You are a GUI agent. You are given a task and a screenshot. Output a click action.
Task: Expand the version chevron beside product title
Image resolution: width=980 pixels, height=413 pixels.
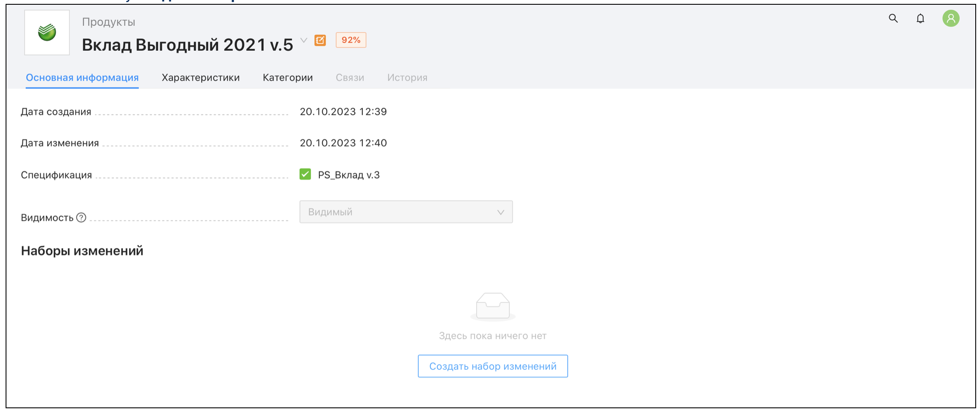304,40
